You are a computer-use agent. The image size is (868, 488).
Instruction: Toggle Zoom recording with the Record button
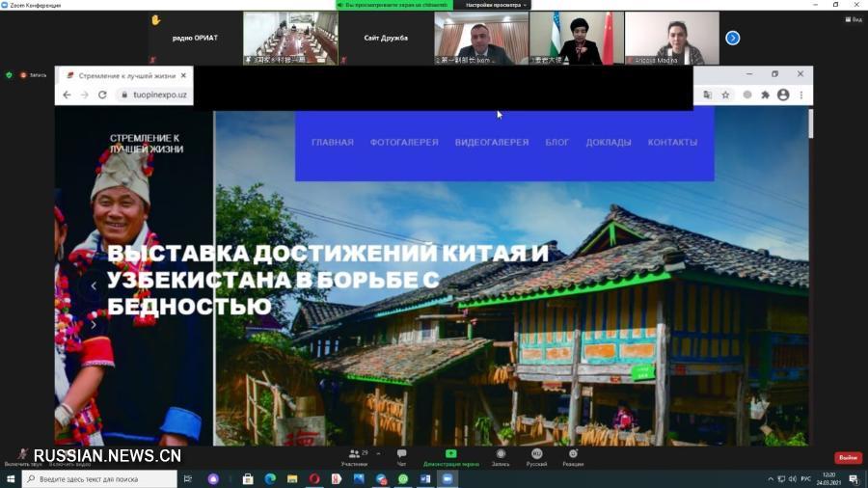(500, 456)
